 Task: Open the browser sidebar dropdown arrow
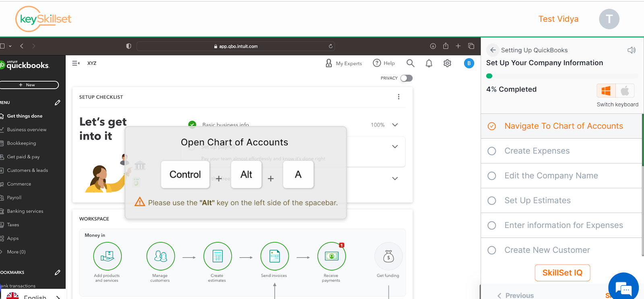click(x=10, y=46)
